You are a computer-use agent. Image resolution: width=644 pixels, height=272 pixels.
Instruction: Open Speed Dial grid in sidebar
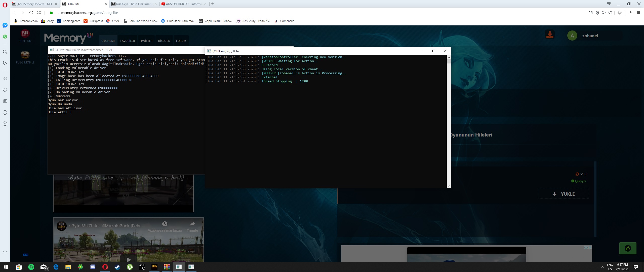[x=5, y=78]
